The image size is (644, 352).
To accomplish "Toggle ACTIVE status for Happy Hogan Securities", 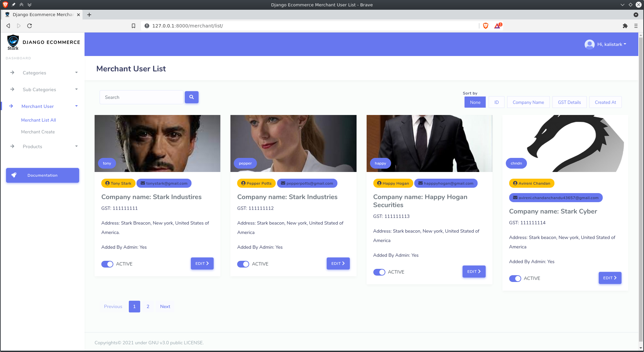I will click(379, 272).
